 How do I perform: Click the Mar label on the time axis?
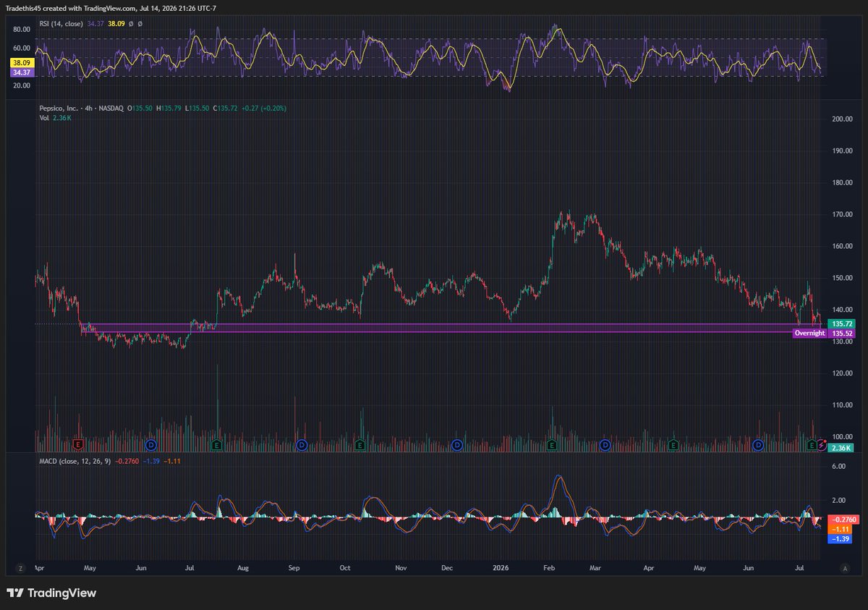pos(596,569)
